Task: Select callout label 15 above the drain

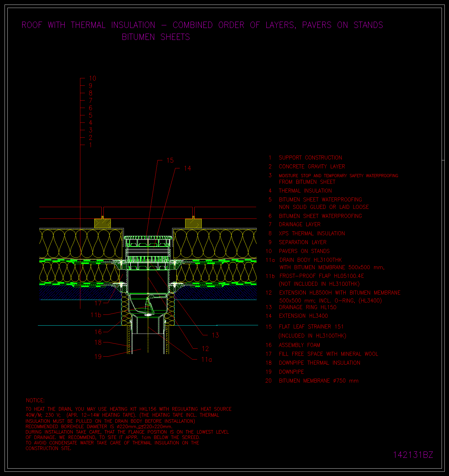Action: 170,160
